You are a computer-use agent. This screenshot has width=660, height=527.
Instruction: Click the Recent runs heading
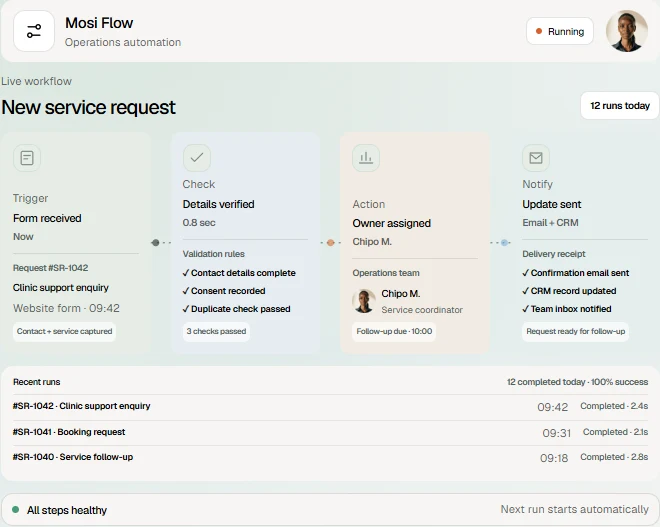click(37, 382)
